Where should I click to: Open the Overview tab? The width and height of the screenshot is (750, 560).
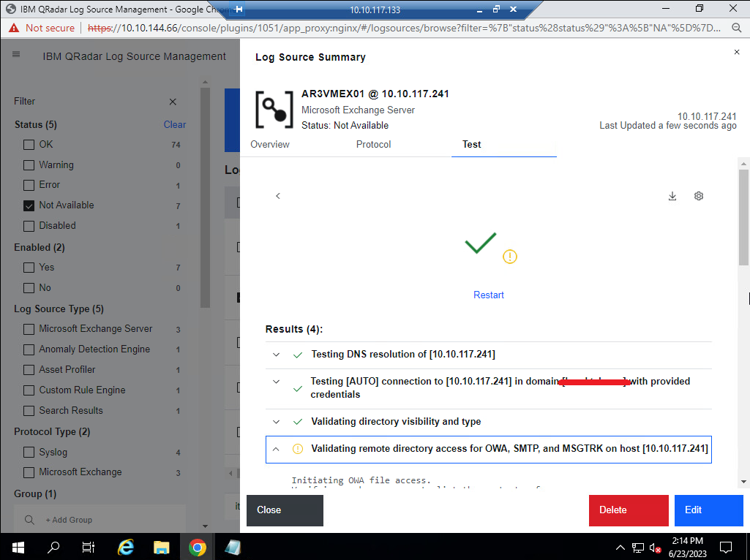270,144
